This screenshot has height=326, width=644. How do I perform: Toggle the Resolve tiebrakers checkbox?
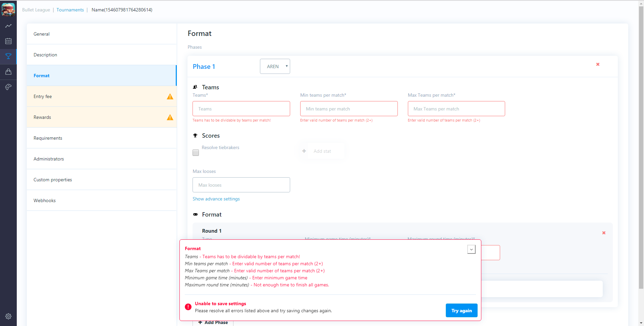click(196, 152)
